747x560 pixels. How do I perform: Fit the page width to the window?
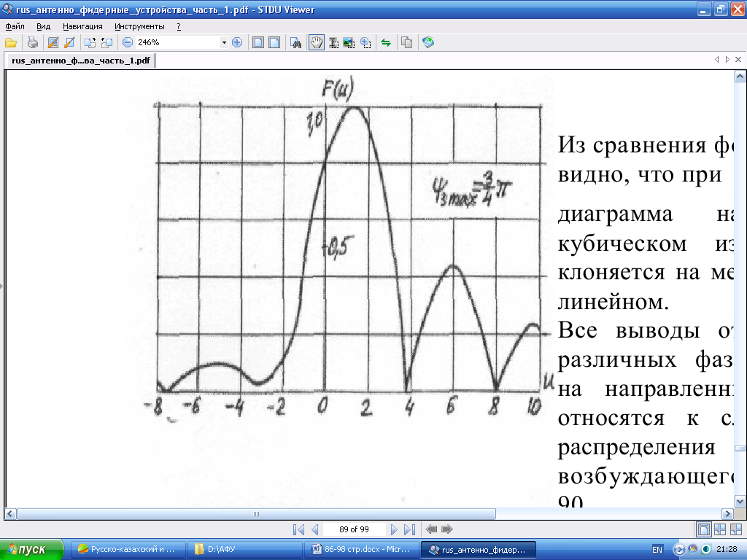click(x=274, y=42)
